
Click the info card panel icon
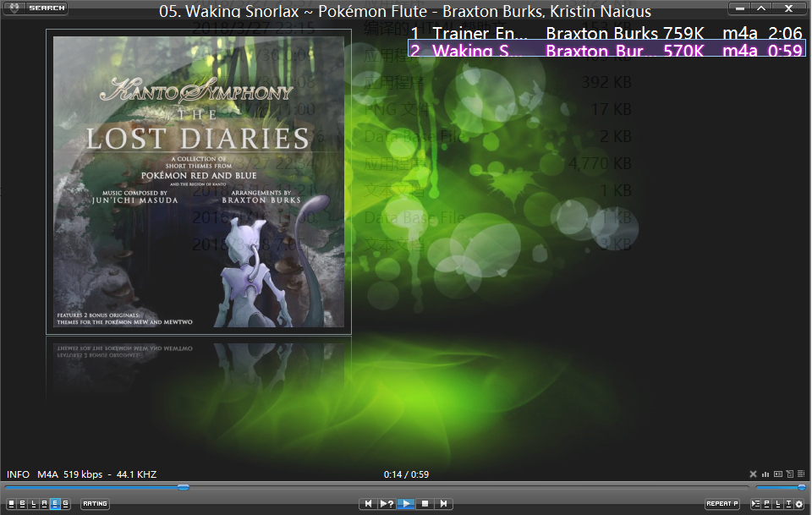(x=778, y=474)
